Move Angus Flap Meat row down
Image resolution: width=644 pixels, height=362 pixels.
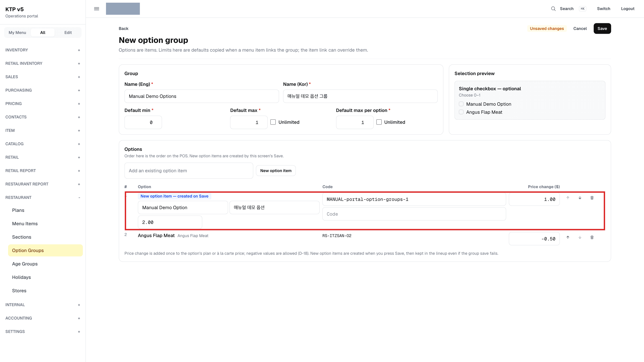[580, 237]
